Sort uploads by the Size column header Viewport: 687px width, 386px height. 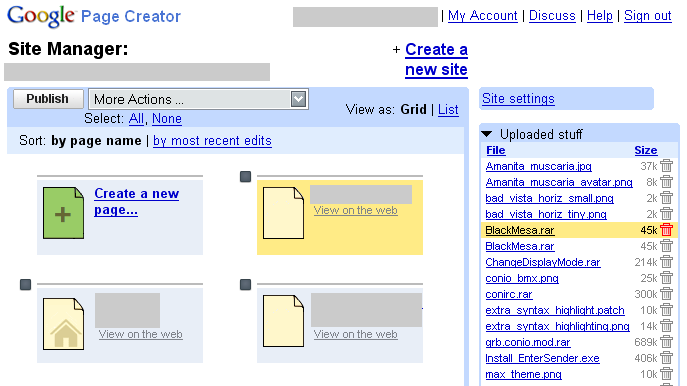coord(646,150)
